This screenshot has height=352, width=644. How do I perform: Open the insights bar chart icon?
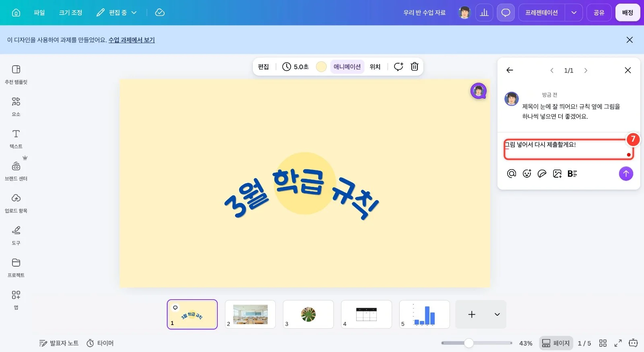pos(484,12)
